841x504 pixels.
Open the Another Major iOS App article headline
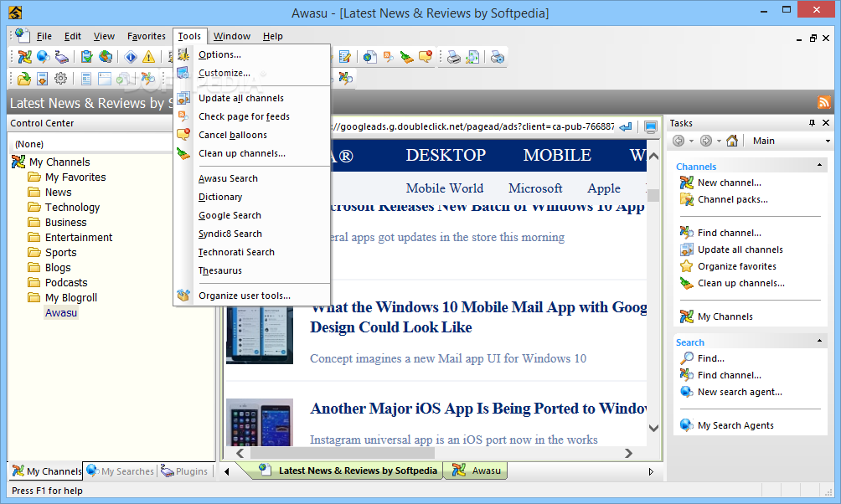[x=478, y=409]
